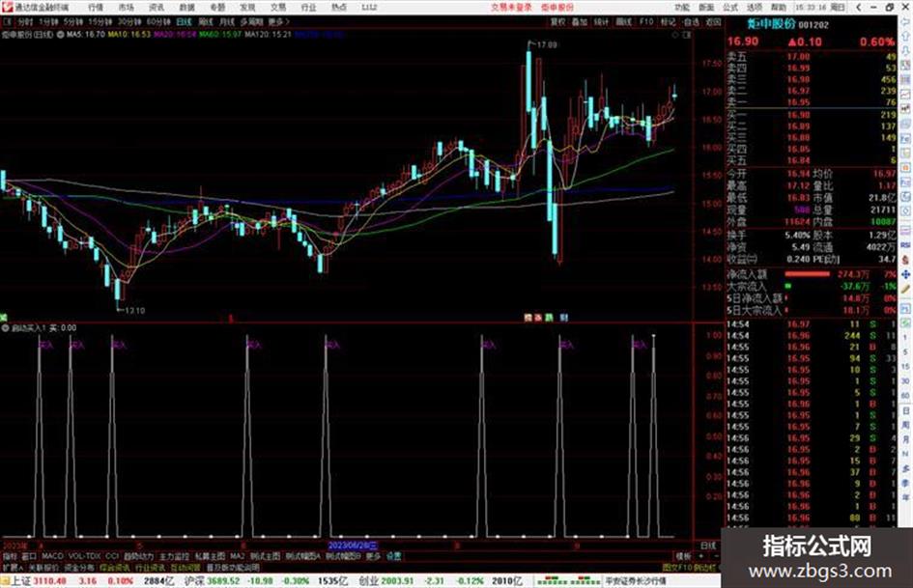Viewport: 913px width, 588px height.
Task: Select the MACD indicator tab
Action: coord(52,556)
